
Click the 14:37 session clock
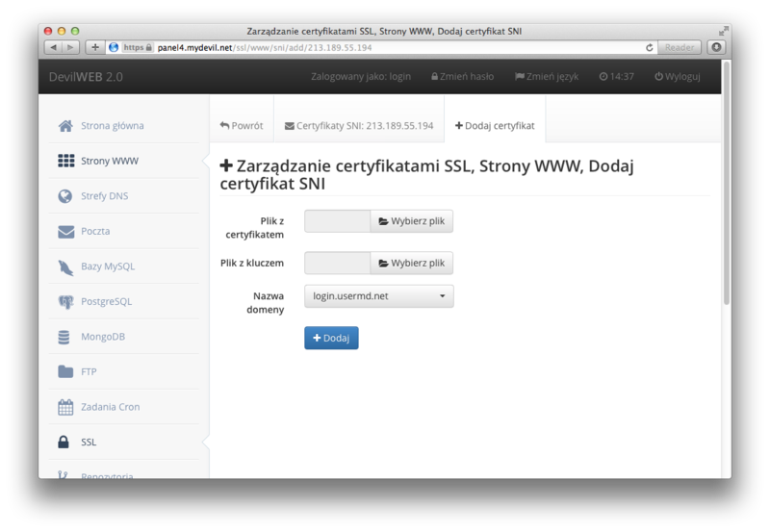tap(616, 77)
